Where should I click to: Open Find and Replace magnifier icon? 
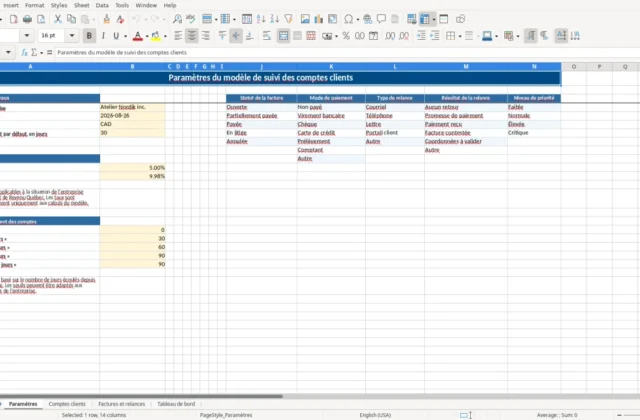click(x=177, y=19)
